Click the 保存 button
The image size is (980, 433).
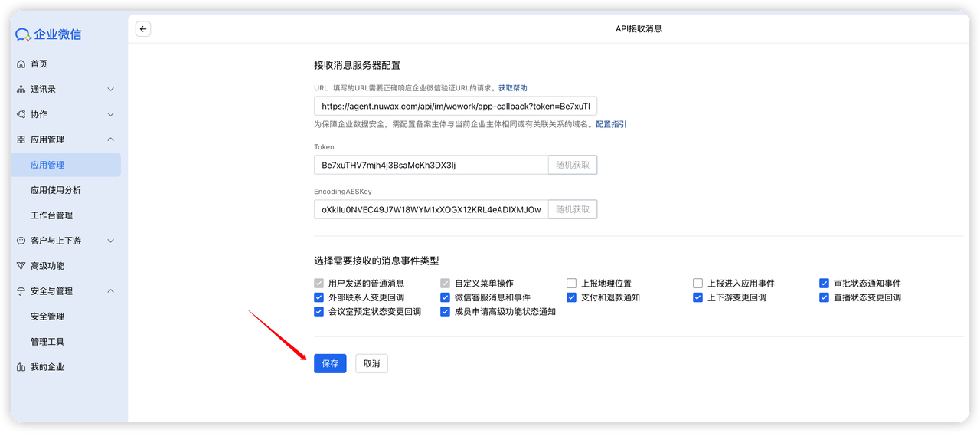tap(330, 363)
